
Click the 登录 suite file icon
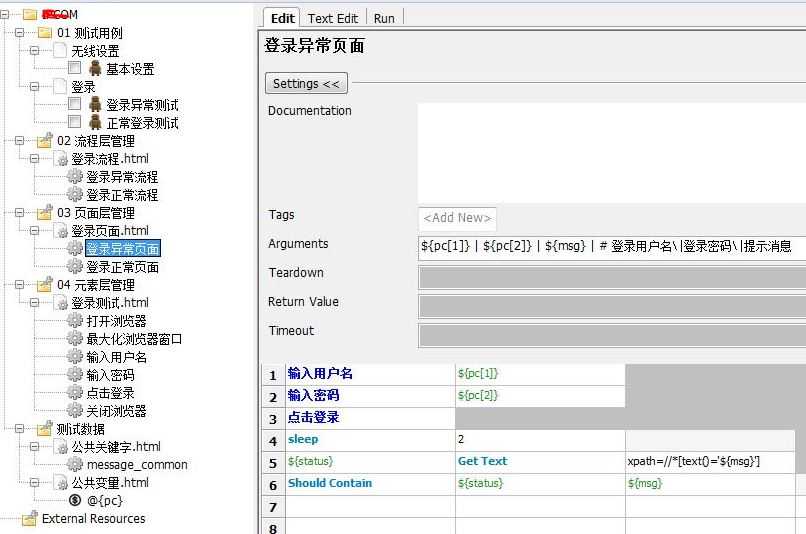[x=60, y=86]
